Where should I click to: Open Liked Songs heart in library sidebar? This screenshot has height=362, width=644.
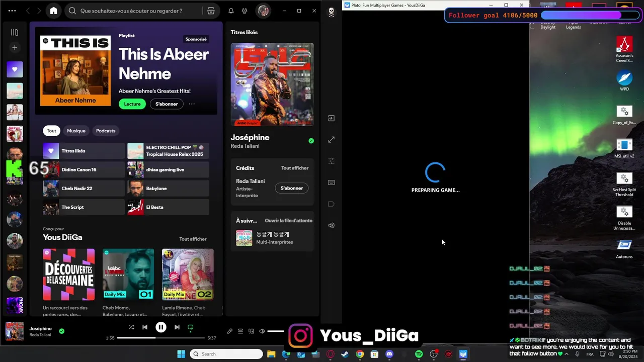click(x=15, y=69)
